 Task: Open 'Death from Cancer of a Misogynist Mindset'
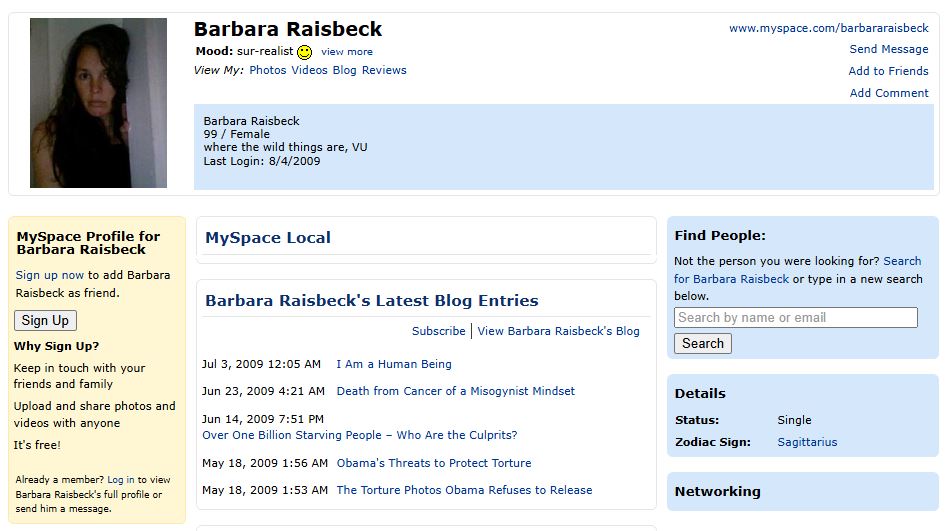[456, 391]
